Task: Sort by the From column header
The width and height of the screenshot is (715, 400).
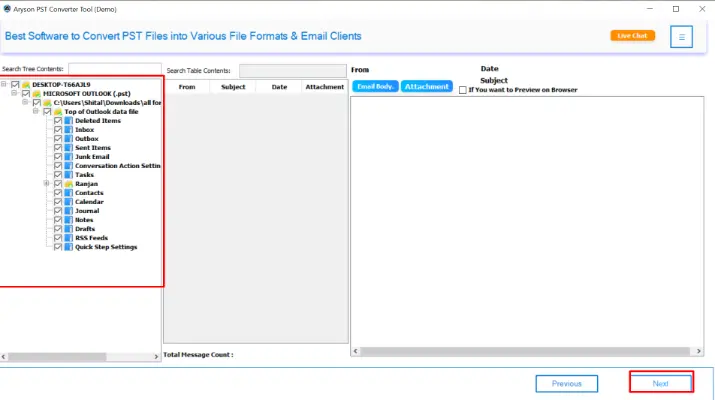Action: 187,87
